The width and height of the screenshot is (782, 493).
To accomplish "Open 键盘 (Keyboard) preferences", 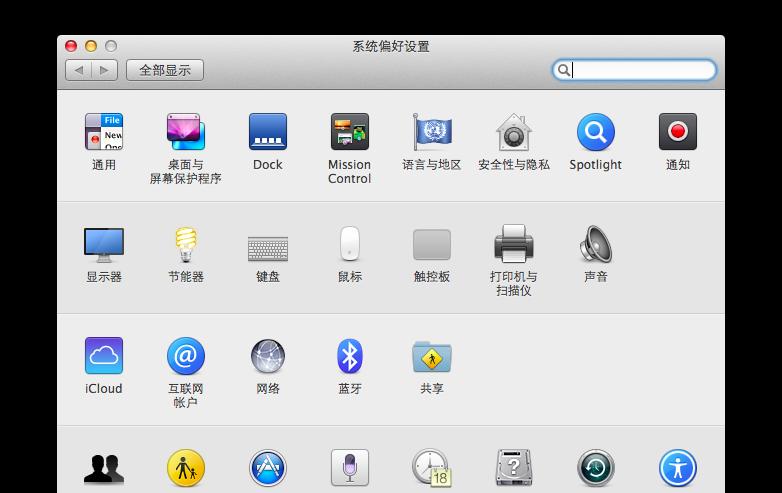I will pos(268,248).
